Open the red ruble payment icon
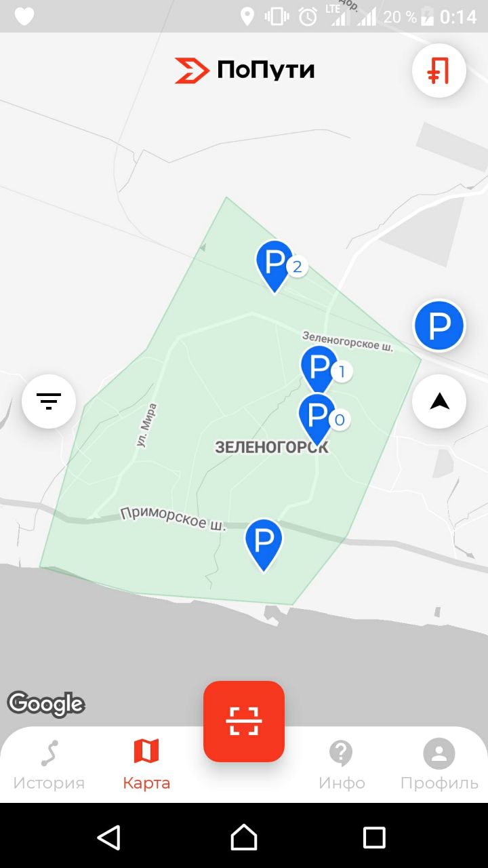 [x=439, y=70]
